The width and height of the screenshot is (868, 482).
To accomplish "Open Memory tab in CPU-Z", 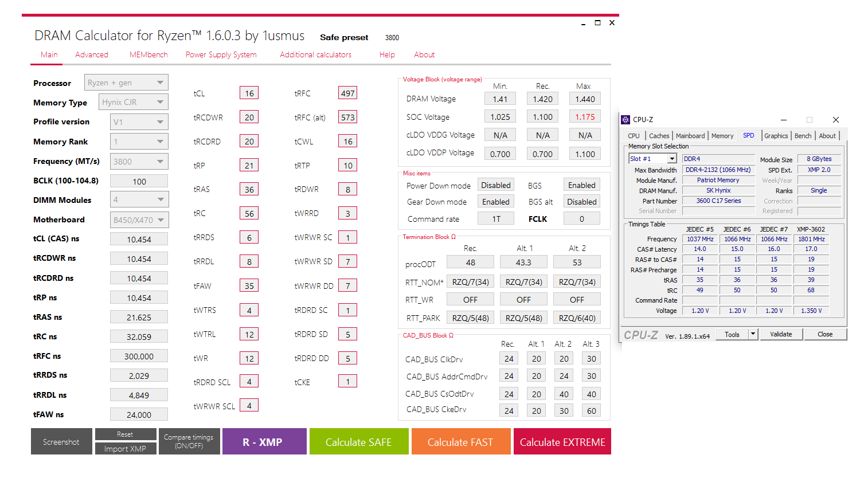I will [722, 136].
